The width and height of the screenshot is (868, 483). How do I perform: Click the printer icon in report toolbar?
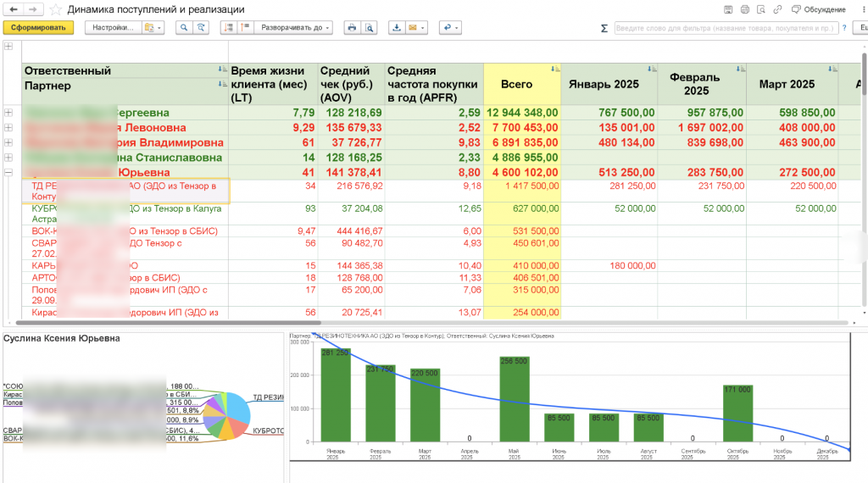[x=352, y=28]
